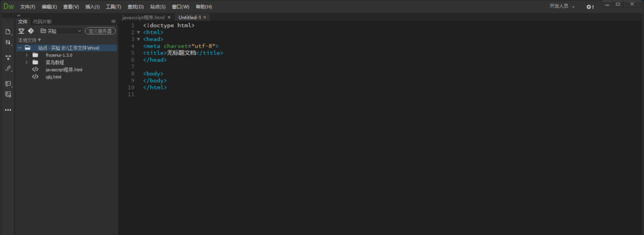The height and width of the screenshot is (235, 644).
Task: Expand the frozenui-1.3.0 folder
Action: [26, 55]
